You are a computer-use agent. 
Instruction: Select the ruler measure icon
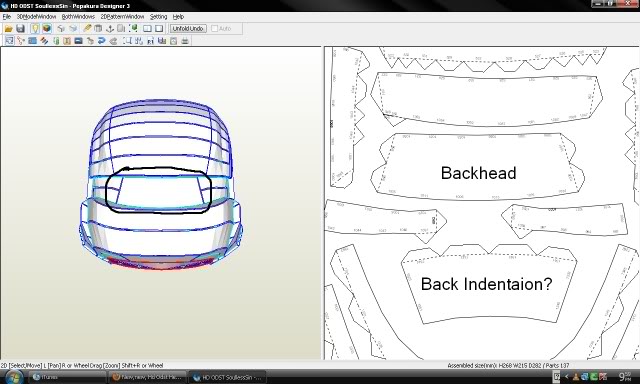87,29
